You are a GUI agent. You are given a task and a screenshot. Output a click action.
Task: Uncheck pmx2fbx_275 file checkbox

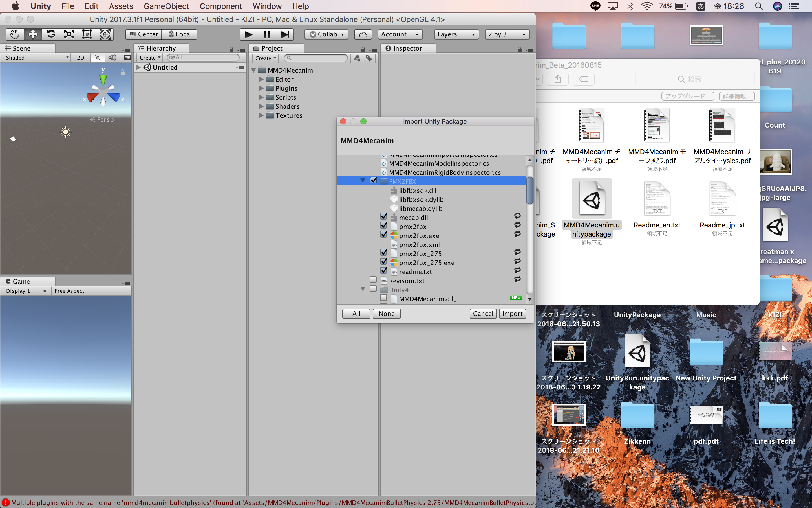click(x=383, y=253)
